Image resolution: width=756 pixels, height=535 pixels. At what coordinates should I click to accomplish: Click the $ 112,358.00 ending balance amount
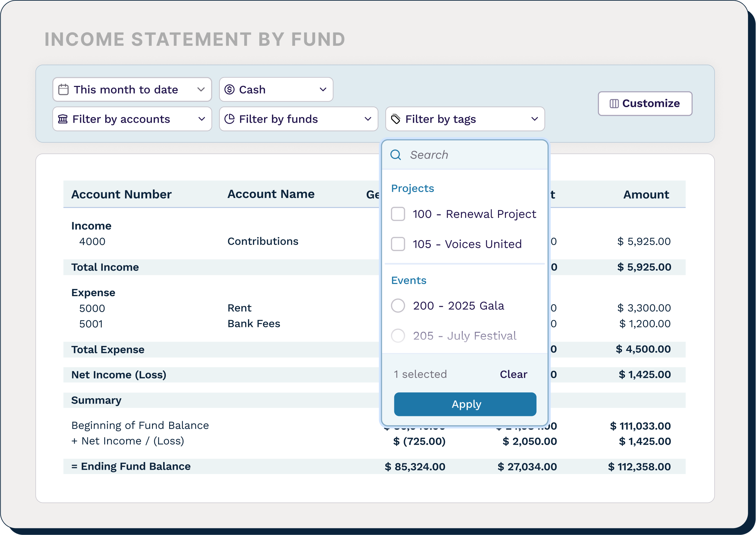coord(639,467)
